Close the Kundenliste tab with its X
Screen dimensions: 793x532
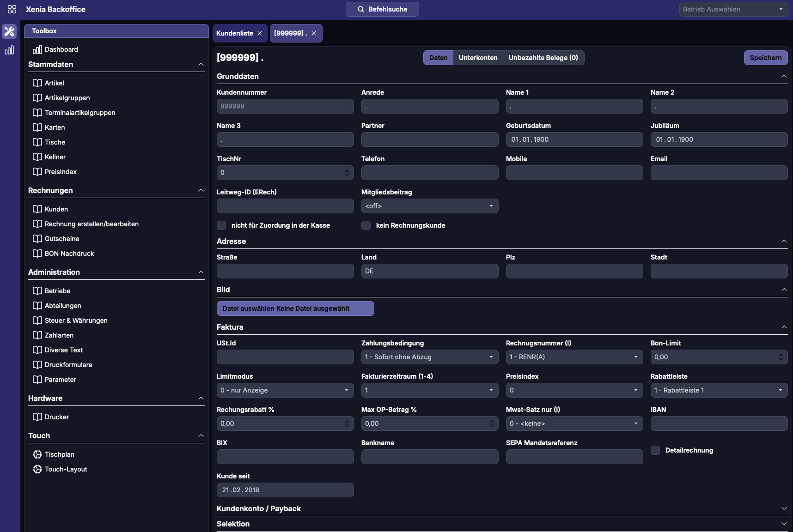(x=260, y=33)
